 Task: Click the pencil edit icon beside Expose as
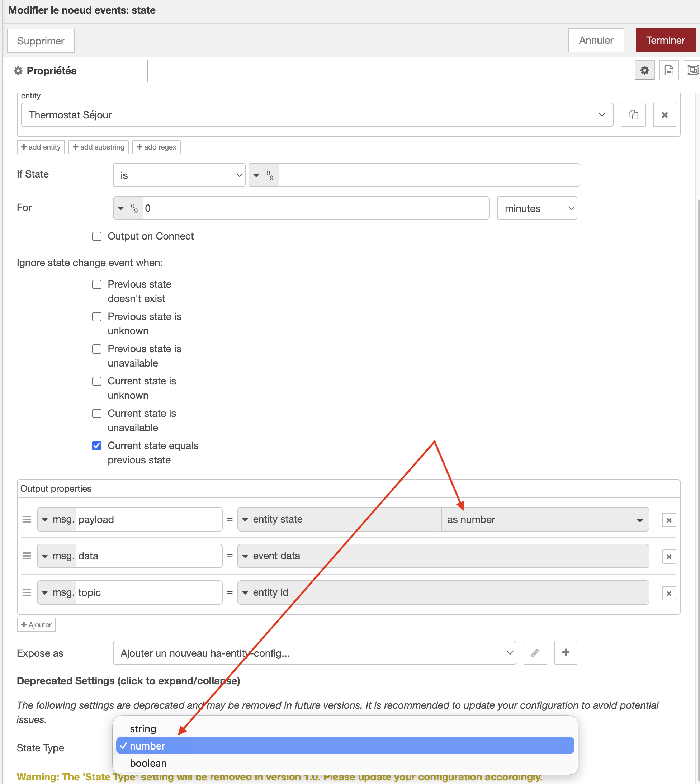[x=535, y=653]
